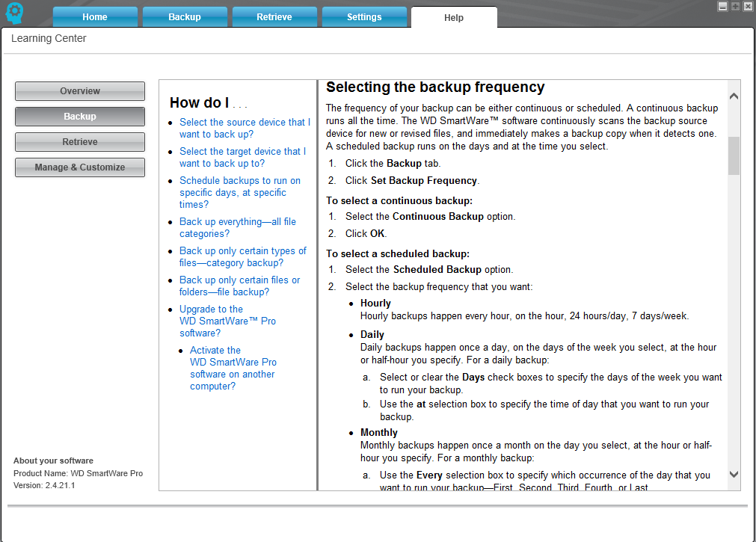This screenshot has width=756, height=542.
Task: Select the Backup topic button in sidebar
Action: click(x=80, y=117)
